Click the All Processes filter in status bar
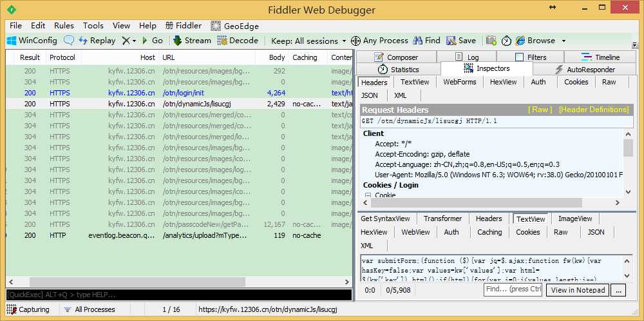The height and width of the screenshot is (321, 644). (x=90, y=309)
